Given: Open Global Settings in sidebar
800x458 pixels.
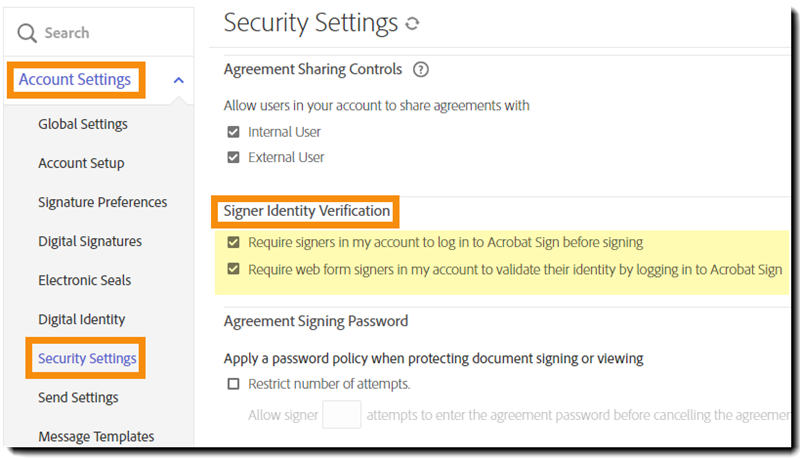Looking at the screenshot, I should click(x=83, y=124).
